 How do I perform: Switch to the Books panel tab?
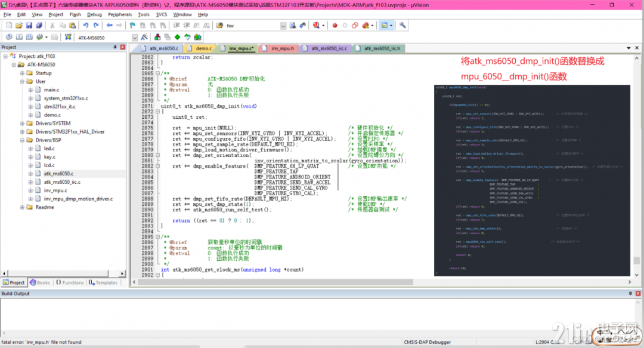(40, 282)
